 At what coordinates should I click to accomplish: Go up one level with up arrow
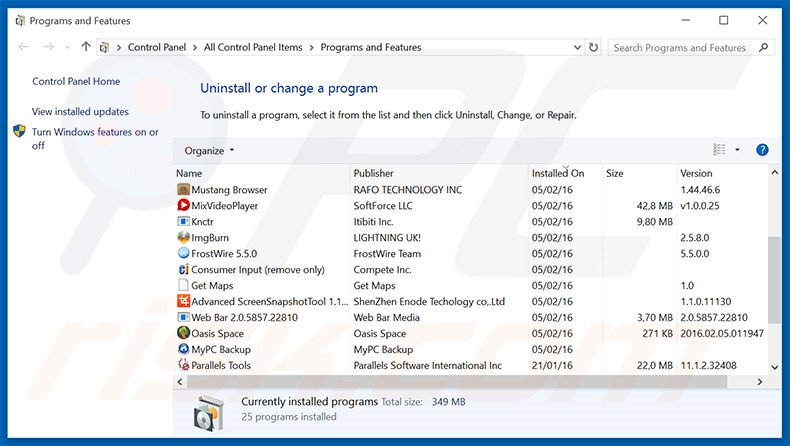[x=86, y=47]
